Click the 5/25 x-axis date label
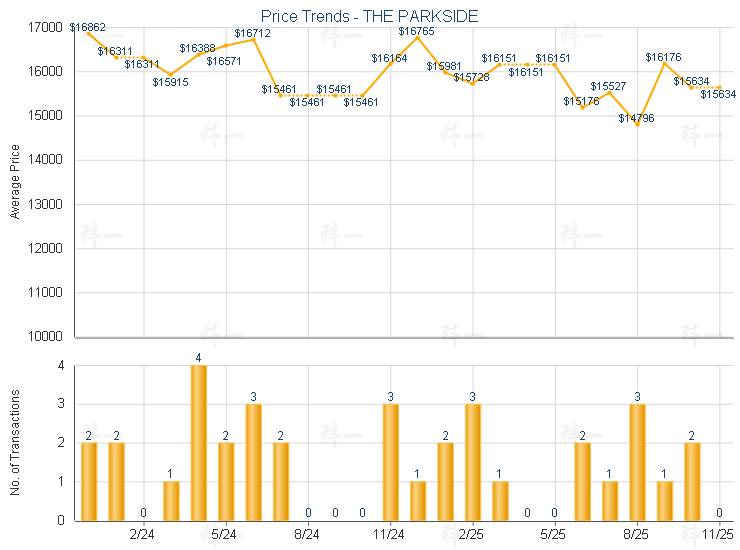Screen dimensions: 740x550 [554, 534]
